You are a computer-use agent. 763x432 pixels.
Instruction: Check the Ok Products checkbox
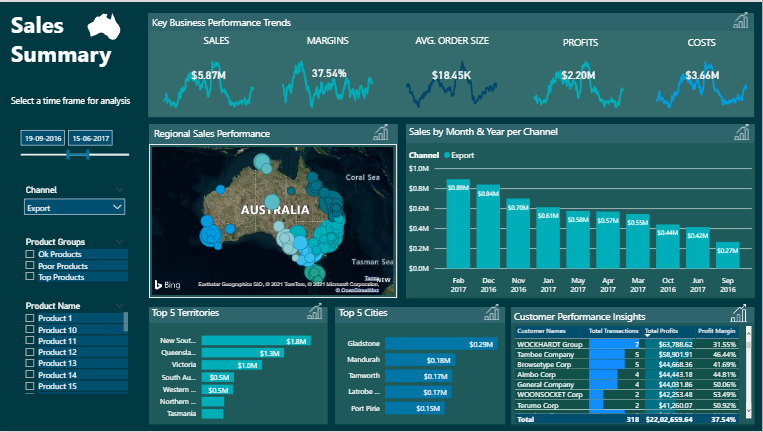tap(30, 254)
